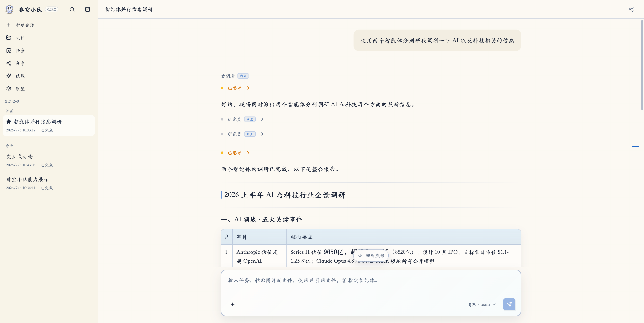Viewport: 644px width, 323px height.
Task: Go to 任务 in the sidebar
Action: point(49,50)
